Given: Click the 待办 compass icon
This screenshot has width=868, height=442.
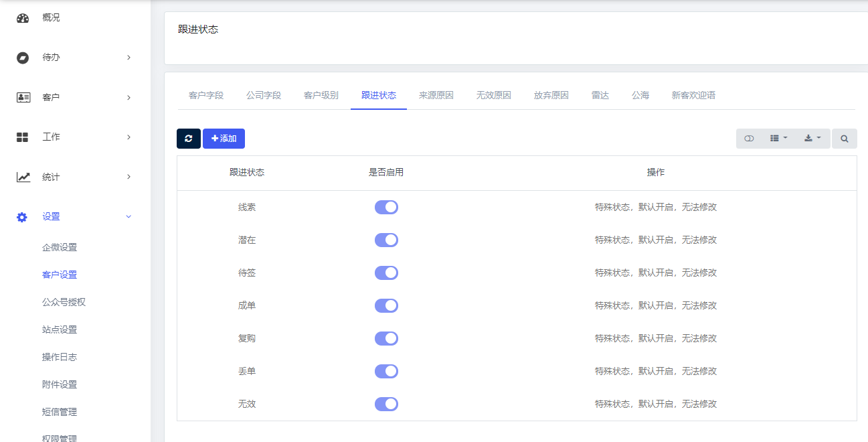Looking at the screenshot, I should click(x=23, y=58).
